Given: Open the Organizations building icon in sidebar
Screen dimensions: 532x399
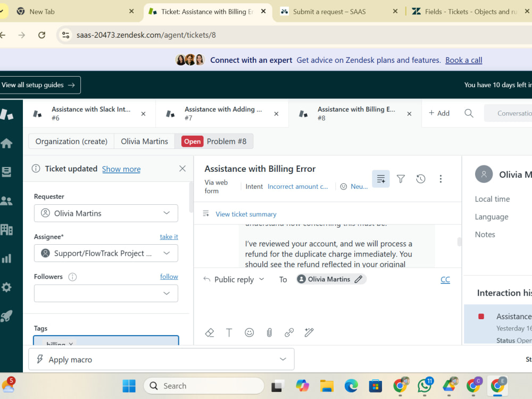Looking at the screenshot, I should pos(7,230).
